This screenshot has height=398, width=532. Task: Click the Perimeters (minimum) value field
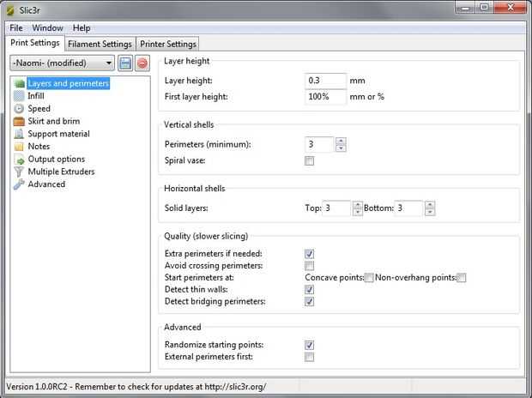click(319, 145)
